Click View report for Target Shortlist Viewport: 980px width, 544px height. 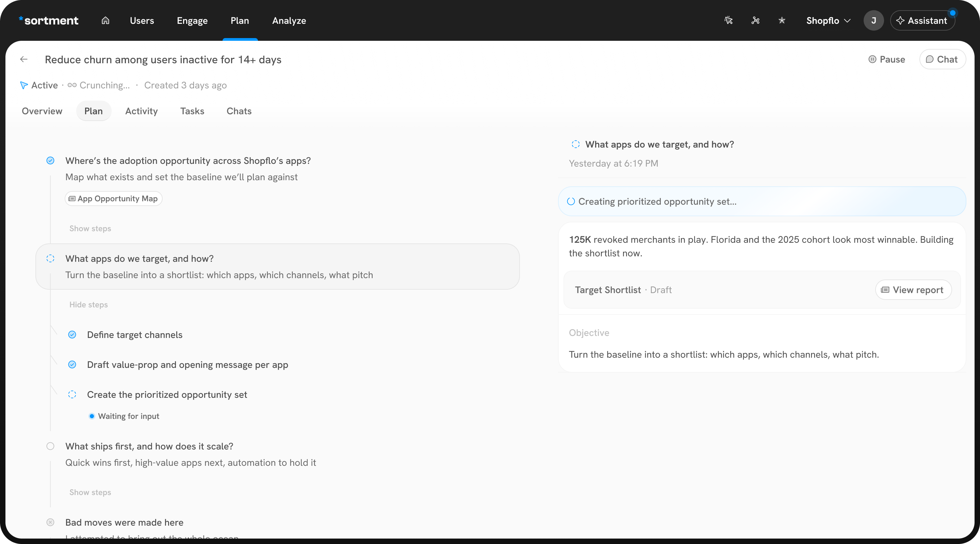913,290
